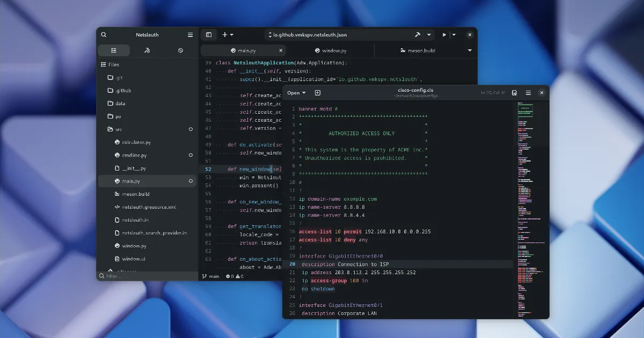Run the project with play button
The width and height of the screenshot is (644, 338).
click(444, 35)
